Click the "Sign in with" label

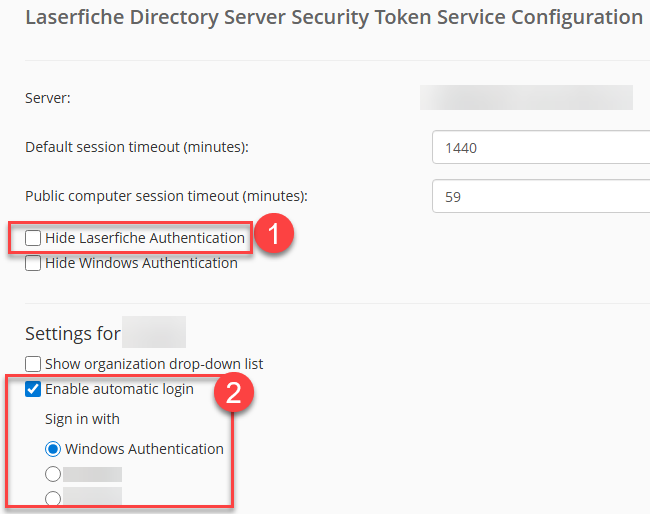82,419
